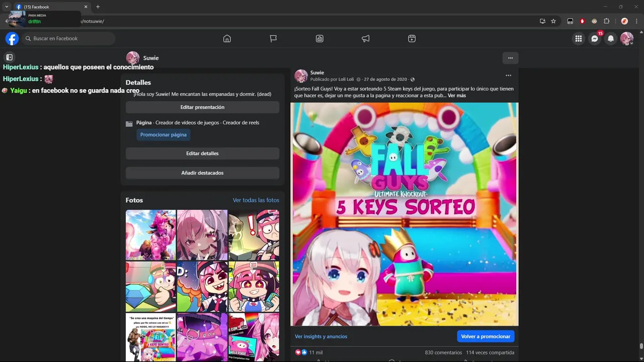Click the Suwie page avatar in header

tap(133, 58)
